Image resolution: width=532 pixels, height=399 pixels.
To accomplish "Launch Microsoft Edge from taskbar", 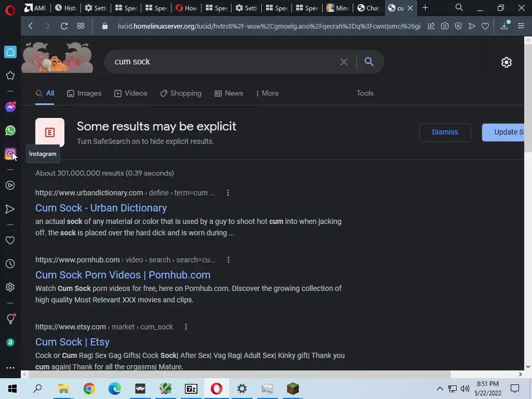I will coord(114,389).
